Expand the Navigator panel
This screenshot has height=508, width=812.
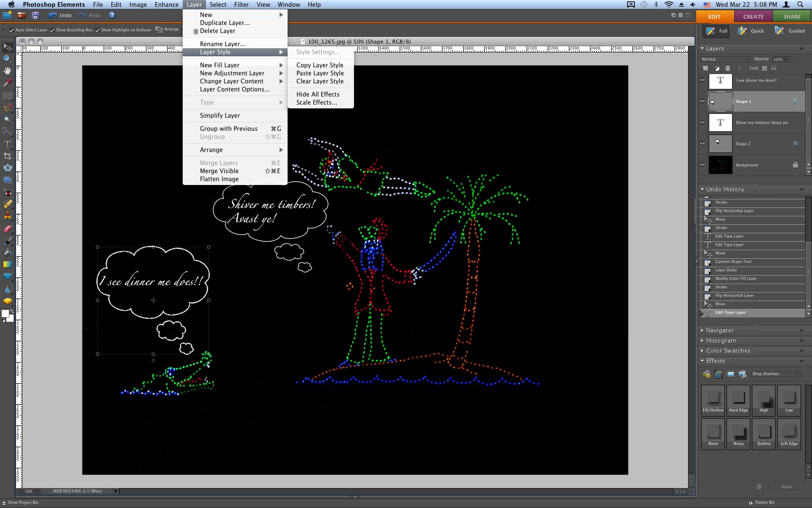720,330
